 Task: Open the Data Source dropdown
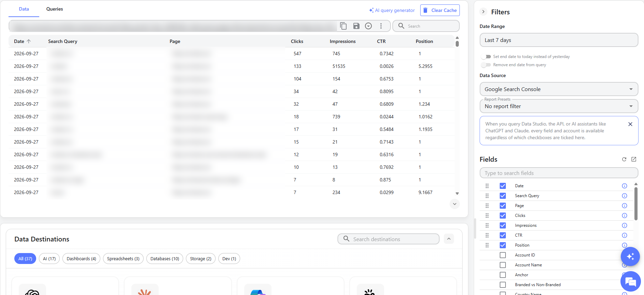pos(559,89)
